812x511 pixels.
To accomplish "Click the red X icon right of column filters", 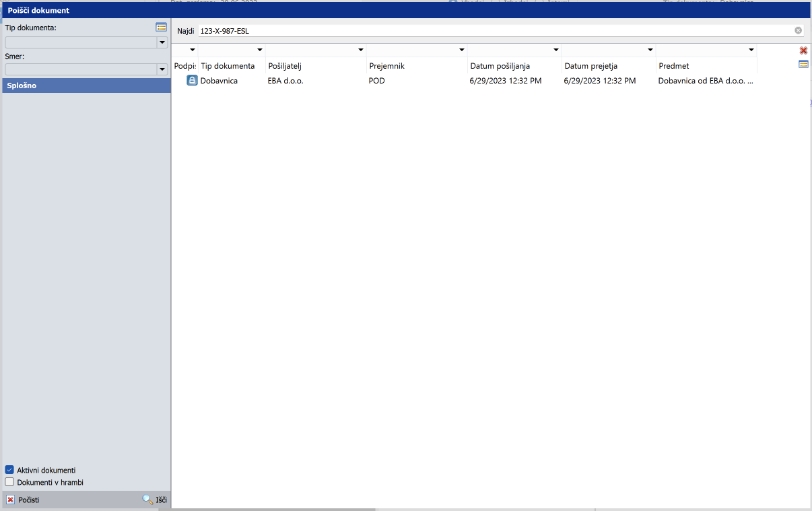I will (803, 50).
